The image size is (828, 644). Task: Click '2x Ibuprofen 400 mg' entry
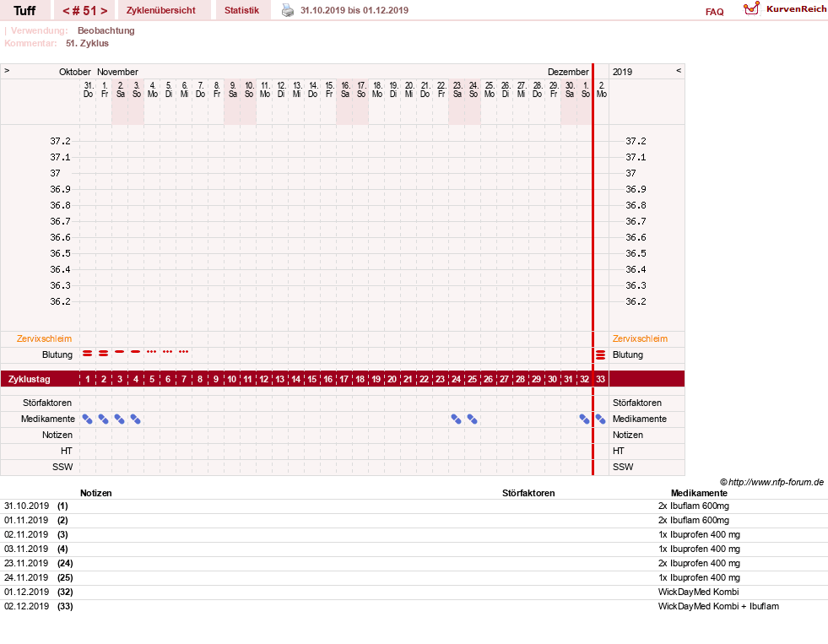point(699,563)
